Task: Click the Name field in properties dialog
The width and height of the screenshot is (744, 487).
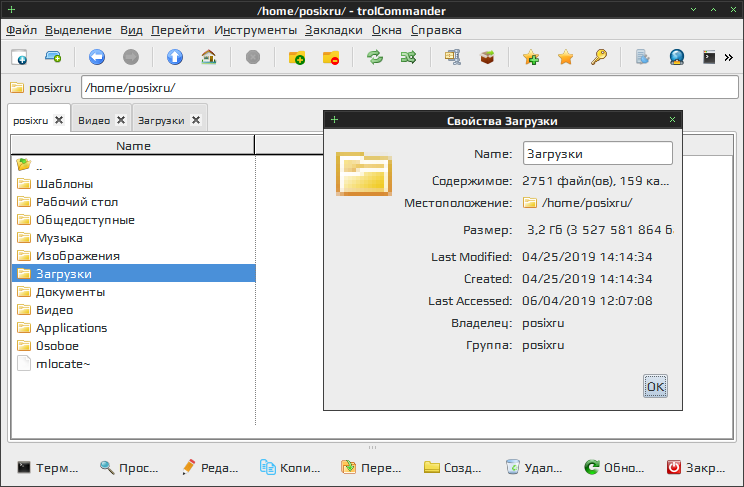Action: (597, 154)
